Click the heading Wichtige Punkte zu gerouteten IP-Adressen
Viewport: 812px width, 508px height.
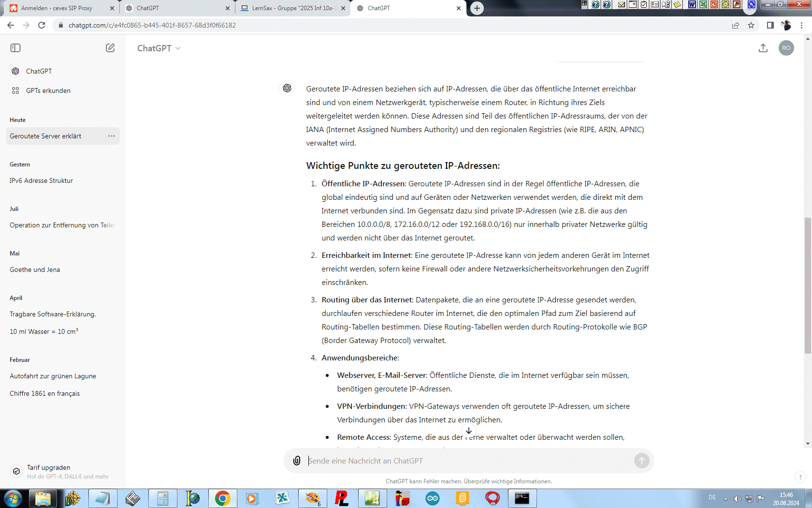pos(403,165)
